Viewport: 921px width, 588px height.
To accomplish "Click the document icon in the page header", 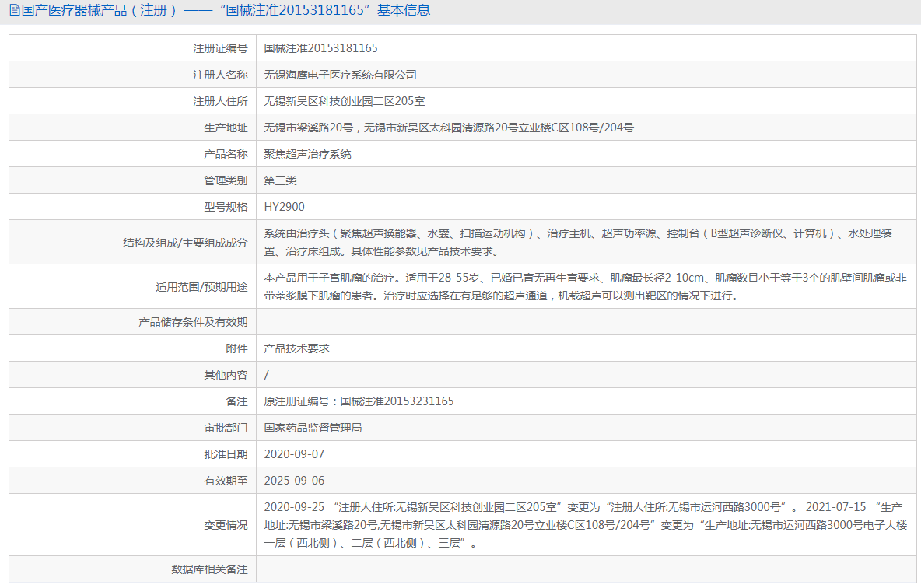I will [14, 10].
